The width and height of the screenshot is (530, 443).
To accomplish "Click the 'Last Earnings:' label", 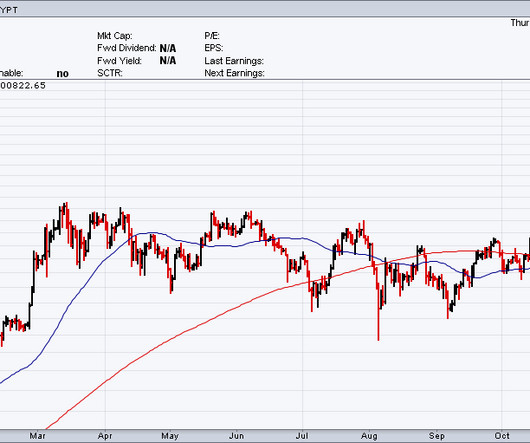I will point(234,61).
